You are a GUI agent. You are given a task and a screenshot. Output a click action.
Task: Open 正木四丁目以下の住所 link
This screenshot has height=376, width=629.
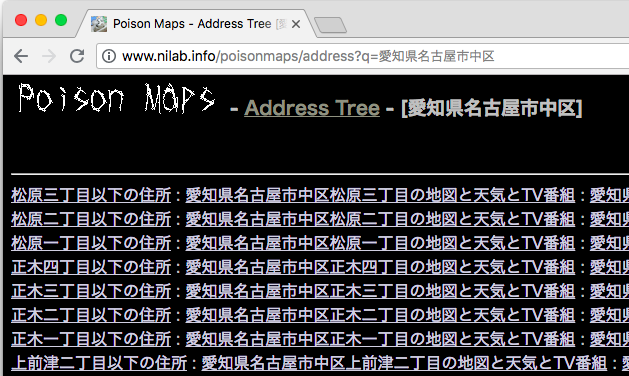(x=91, y=267)
